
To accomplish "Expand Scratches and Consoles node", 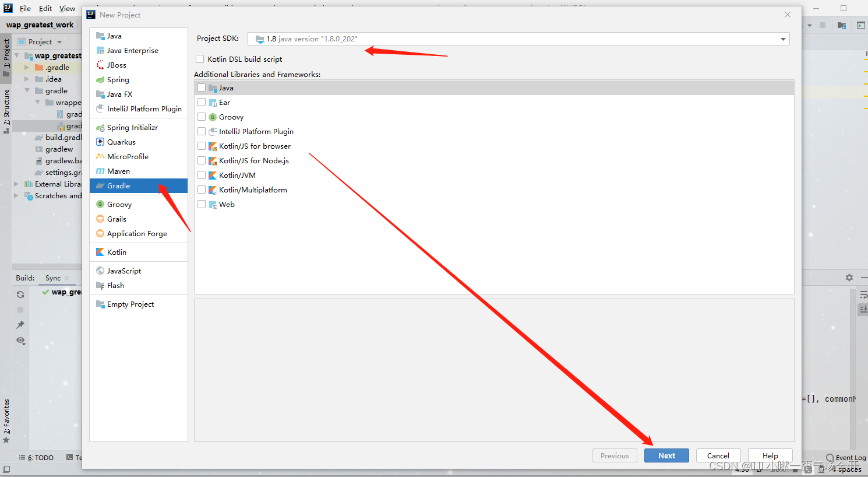I will [17, 196].
